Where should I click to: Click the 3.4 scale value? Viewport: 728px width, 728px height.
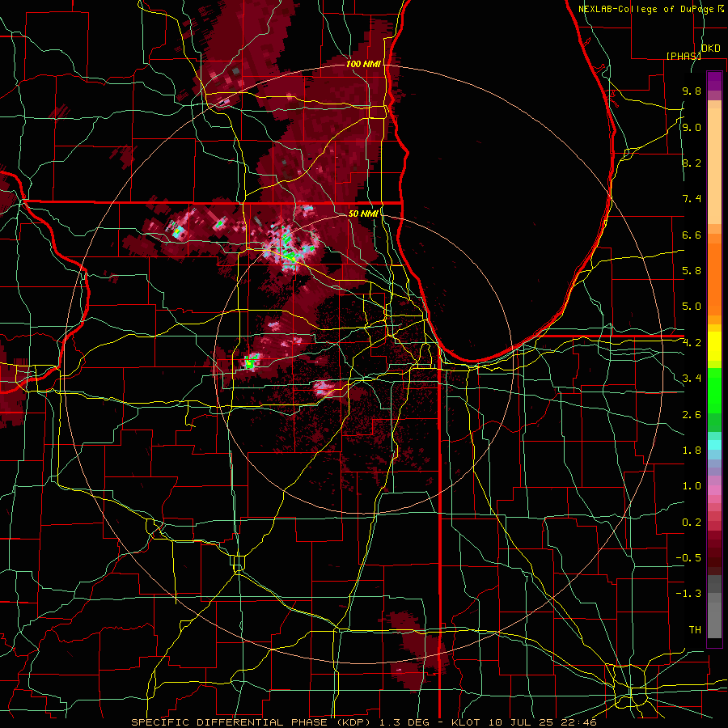(x=692, y=379)
